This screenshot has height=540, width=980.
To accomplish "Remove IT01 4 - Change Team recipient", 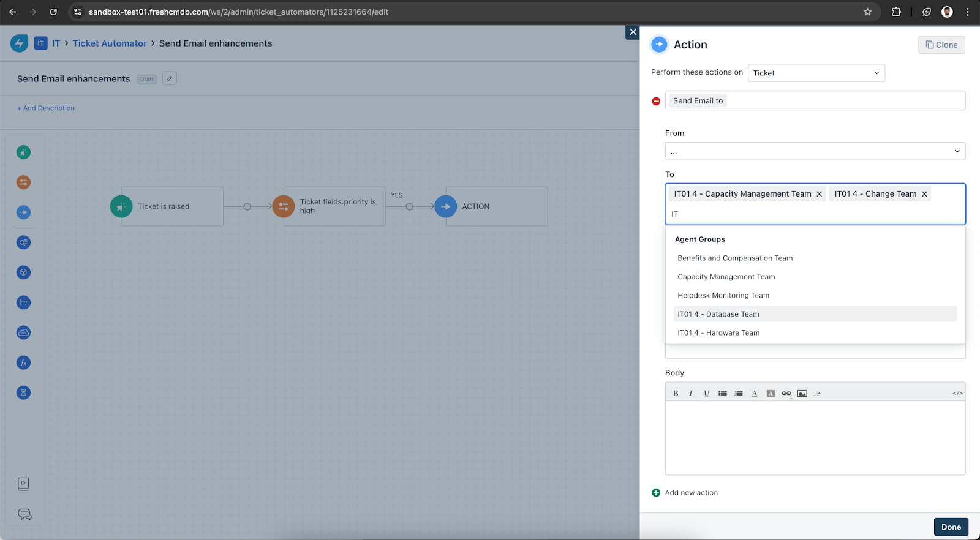I will 924,194.
